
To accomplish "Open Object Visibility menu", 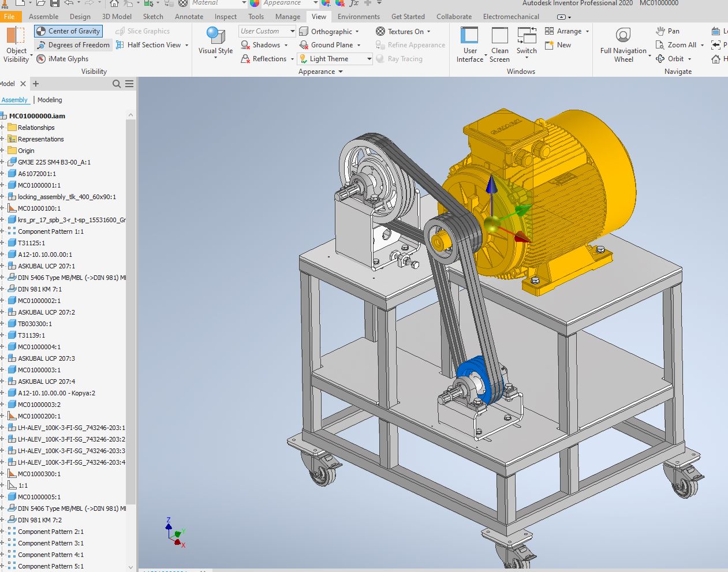I will [16, 44].
